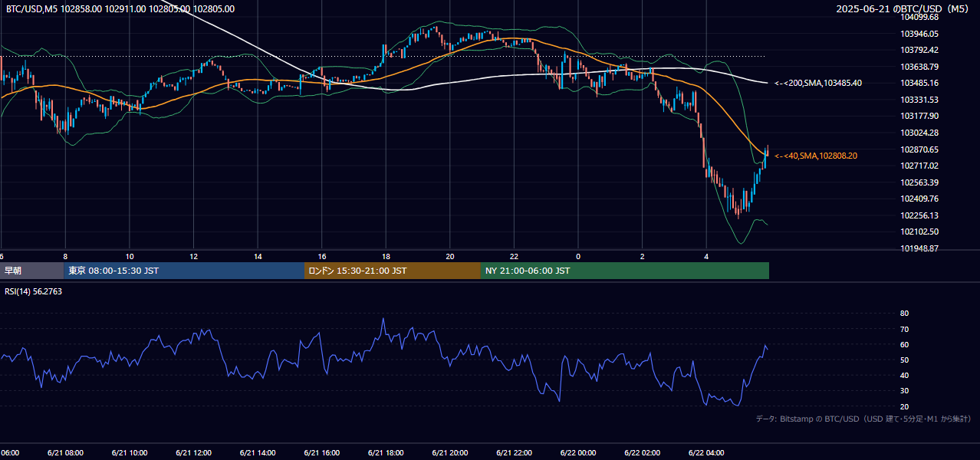The image size is (980, 460).
Task: Click bottom time label 6/21 20:00
Action: point(450,452)
